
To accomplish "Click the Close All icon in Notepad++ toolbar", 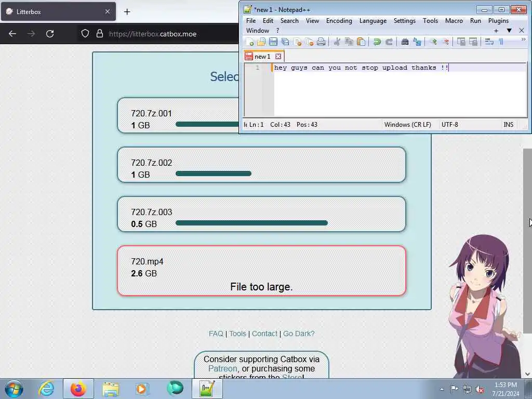I will pos(310,42).
